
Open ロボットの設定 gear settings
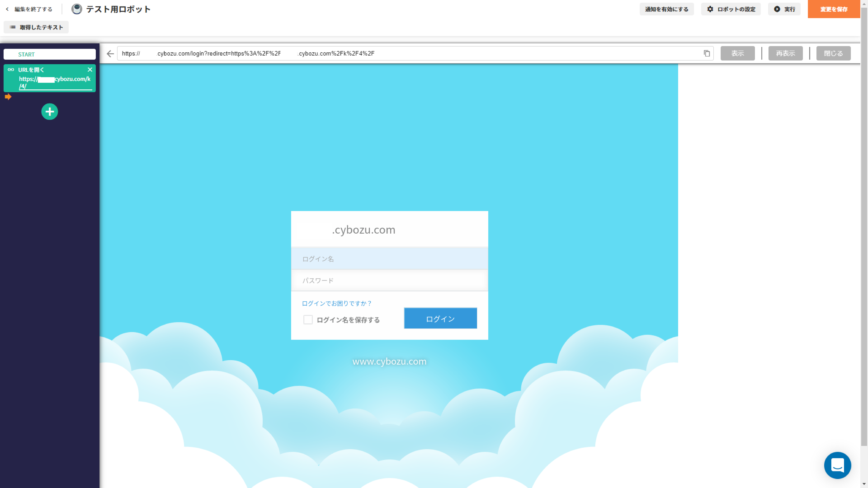(x=731, y=9)
